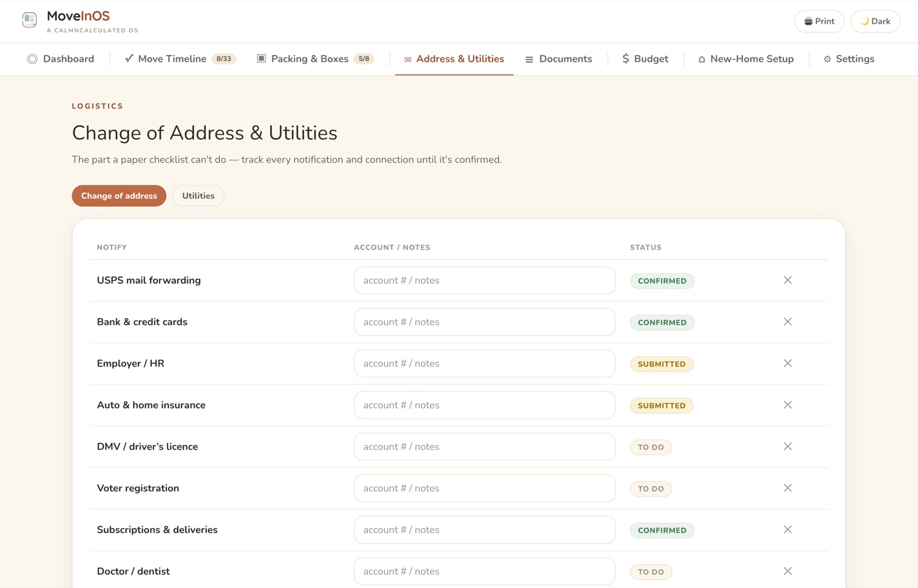
Task: Click the Move Timeline checkmark icon
Action: click(129, 59)
